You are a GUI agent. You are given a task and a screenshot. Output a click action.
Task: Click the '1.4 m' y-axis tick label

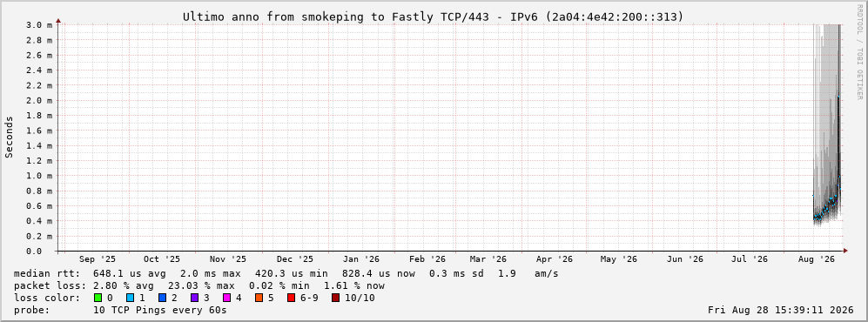coord(39,145)
